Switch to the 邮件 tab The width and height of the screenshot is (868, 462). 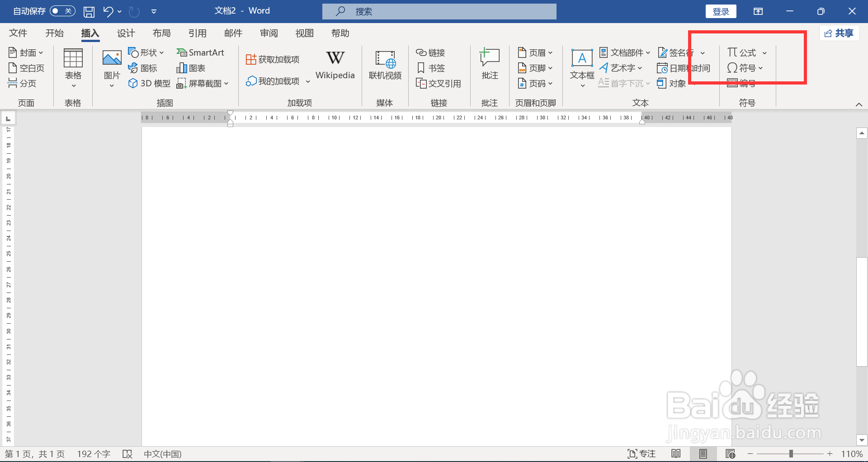(x=233, y=33)
